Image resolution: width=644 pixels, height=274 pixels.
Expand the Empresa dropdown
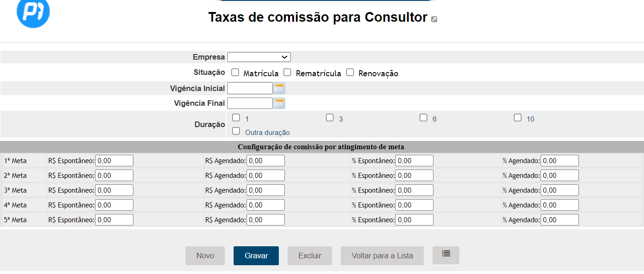pyautogui.click(x=259, y=57)
